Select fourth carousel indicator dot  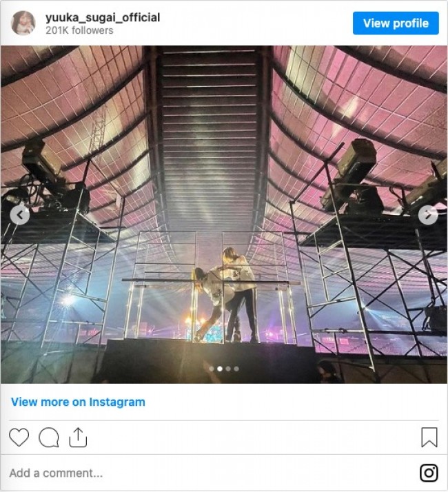pos(236,369)
